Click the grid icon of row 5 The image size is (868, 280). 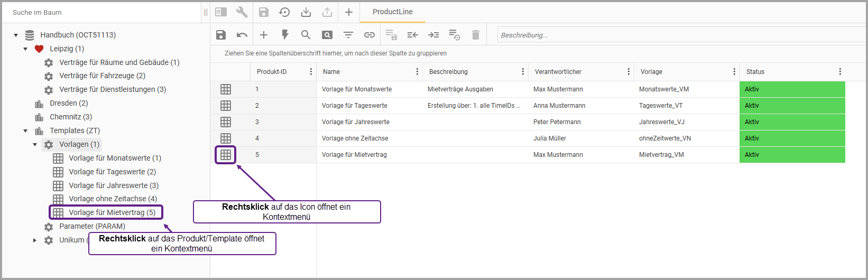(x=226, y=155)
